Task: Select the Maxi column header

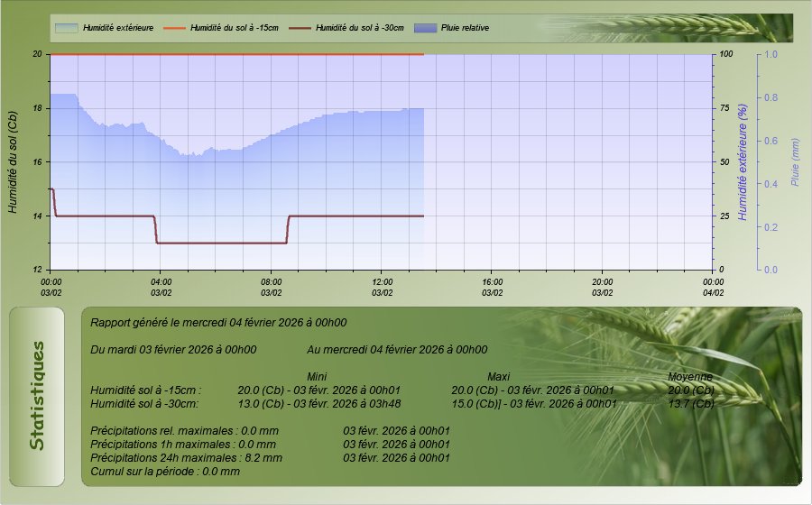Action: [499, 376]
